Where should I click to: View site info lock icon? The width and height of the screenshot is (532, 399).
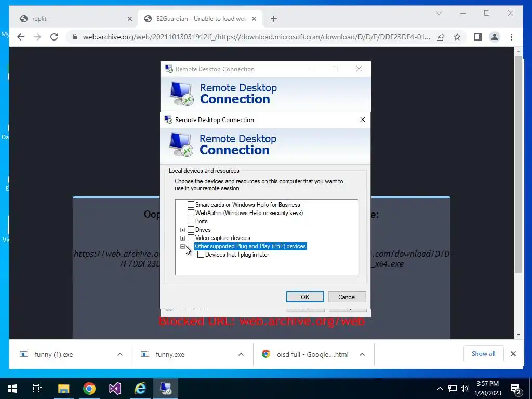[x=75, y=37]
